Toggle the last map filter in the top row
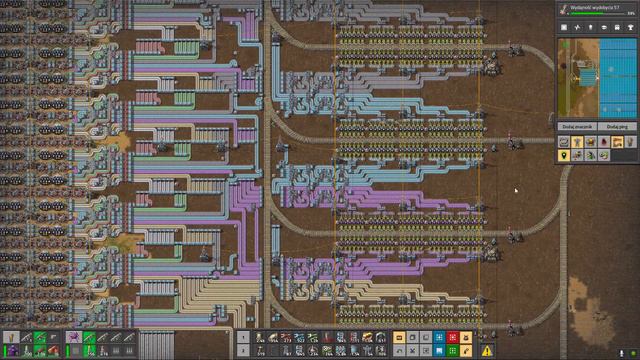This screenshot has height=360, width=640. [x=630, y=142]
